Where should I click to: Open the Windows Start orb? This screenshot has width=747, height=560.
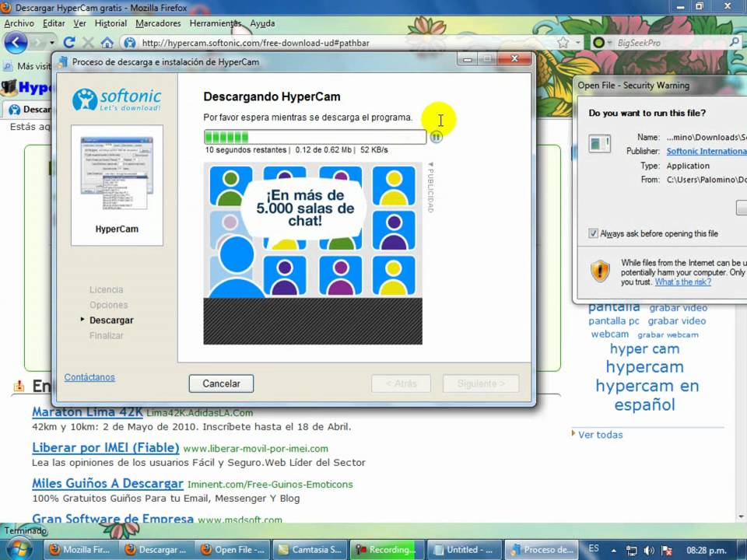pos(18,549)
